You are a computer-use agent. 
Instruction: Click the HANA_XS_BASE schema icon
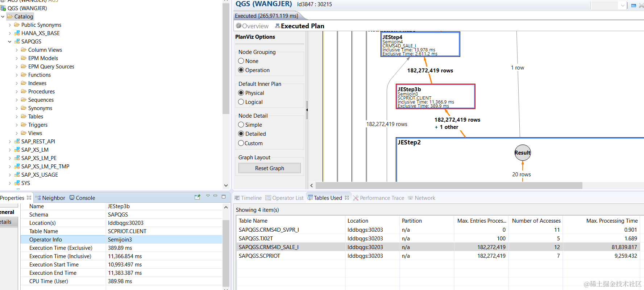point(17,33)
